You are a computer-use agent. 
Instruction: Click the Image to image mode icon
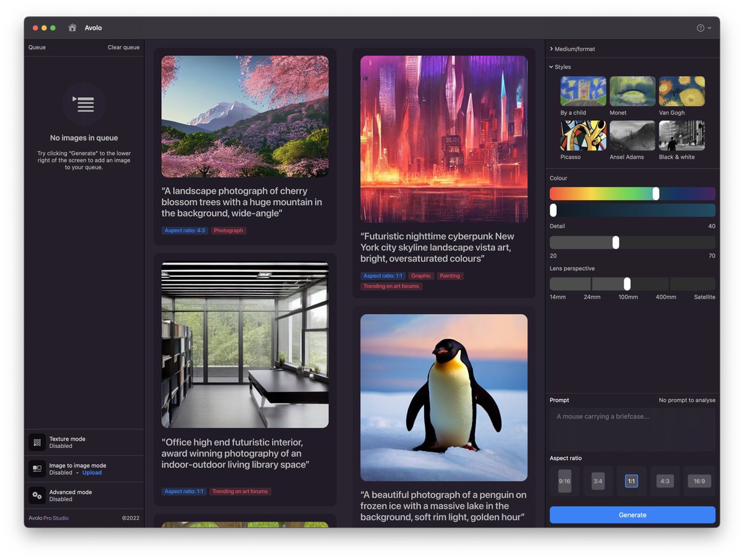(37, 469)
